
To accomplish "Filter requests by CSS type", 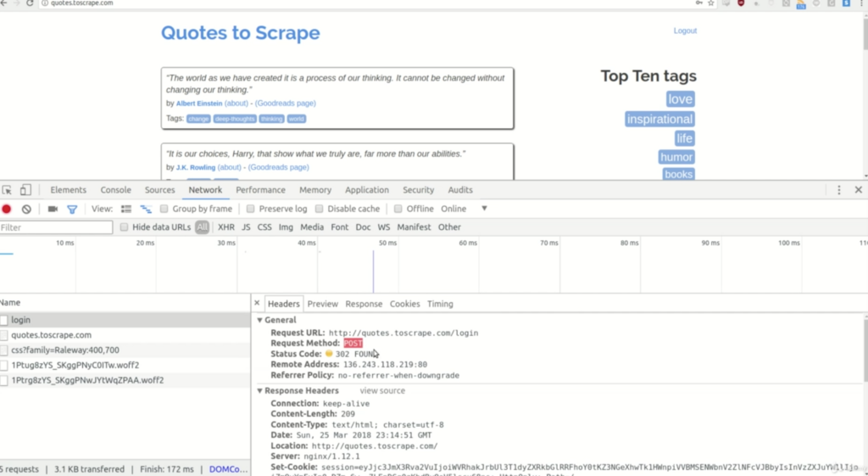I will coord(264,227).
